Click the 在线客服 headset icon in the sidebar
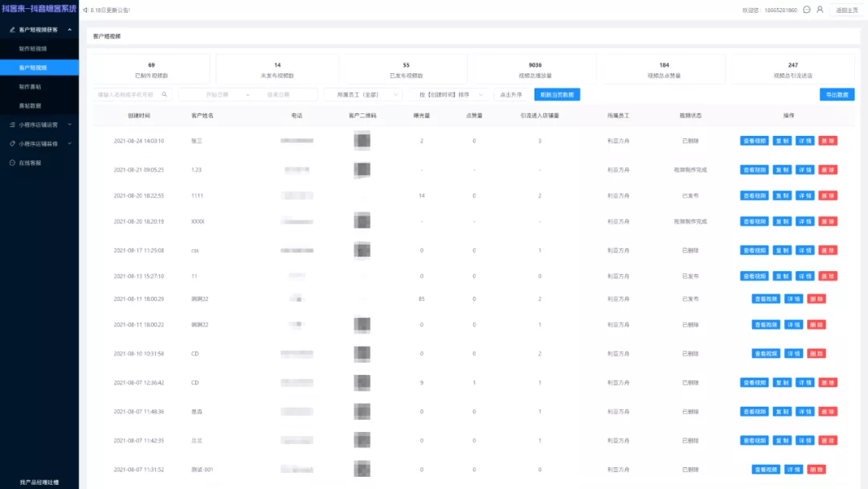This screenshot has width=868, height=489. pyautogui.click(x=12, y=162)
